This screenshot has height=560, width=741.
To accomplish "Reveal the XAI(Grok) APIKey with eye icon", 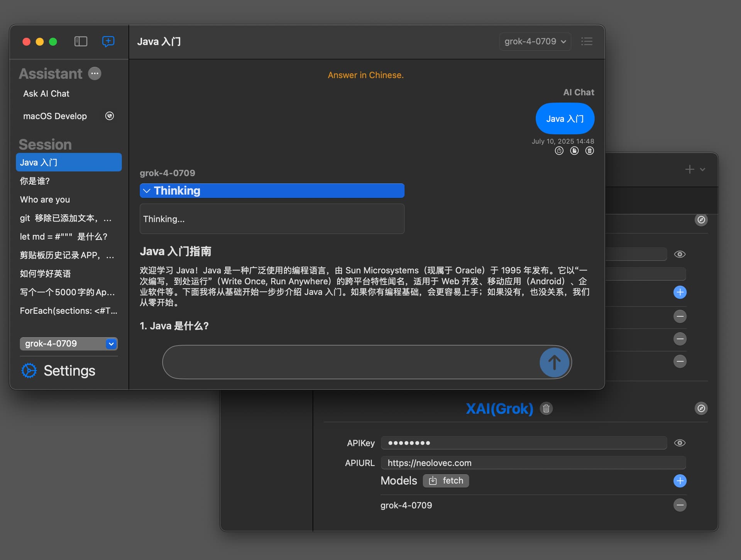I will pos(680,443).
